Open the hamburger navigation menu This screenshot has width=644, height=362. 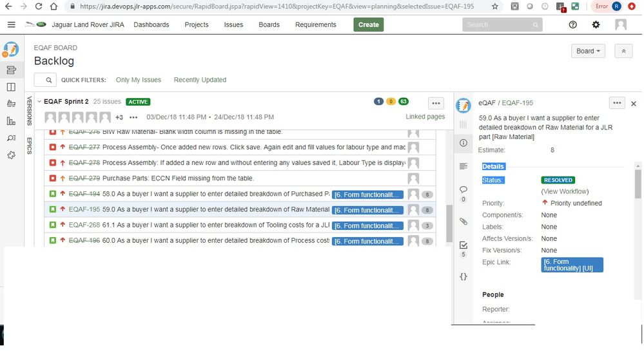[12, 24]
